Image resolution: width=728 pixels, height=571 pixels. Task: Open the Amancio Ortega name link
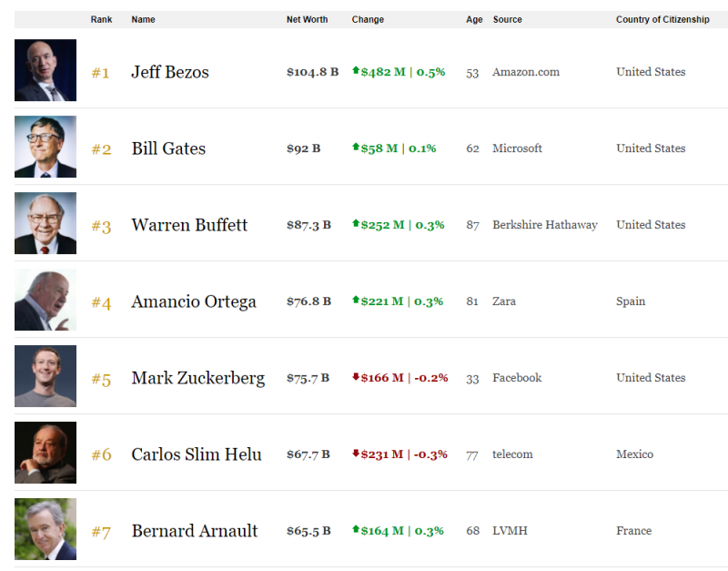194,301
